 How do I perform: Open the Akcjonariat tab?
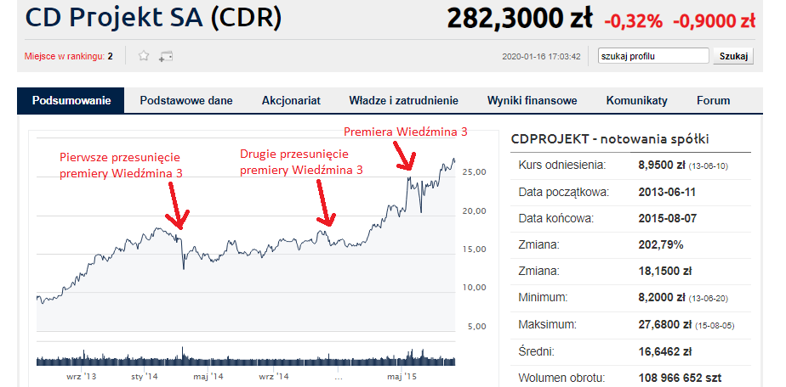pyautogui.click(x=291, y=101)
